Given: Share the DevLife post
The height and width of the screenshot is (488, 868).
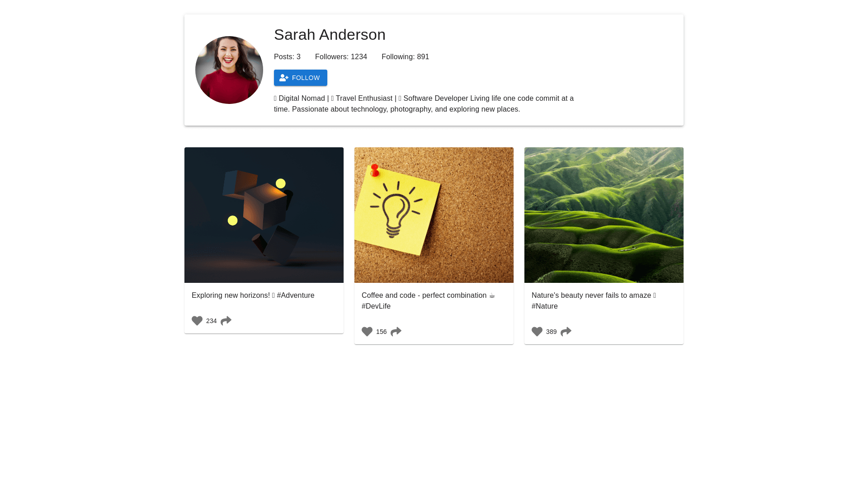Looking at the screenshot, I should (x=396, y=332).
